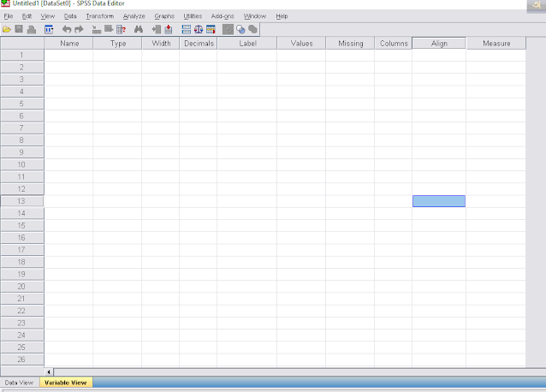The width and height of the screenshot is (546, 392).
Task: Click the Width column header
Action: tap(161, 44)
